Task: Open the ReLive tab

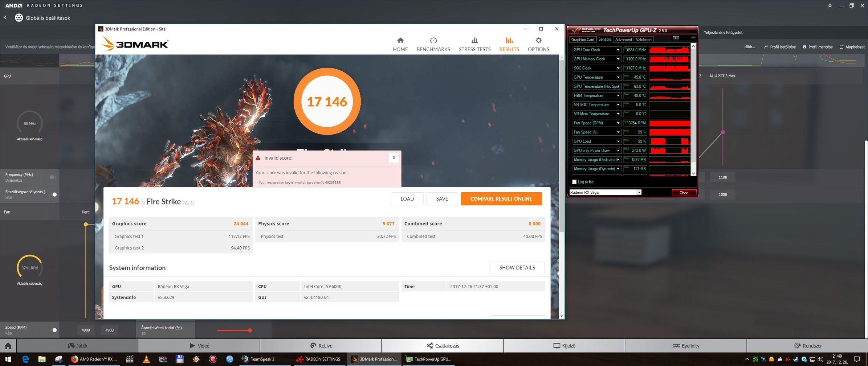Action: [x=321, y=346]
